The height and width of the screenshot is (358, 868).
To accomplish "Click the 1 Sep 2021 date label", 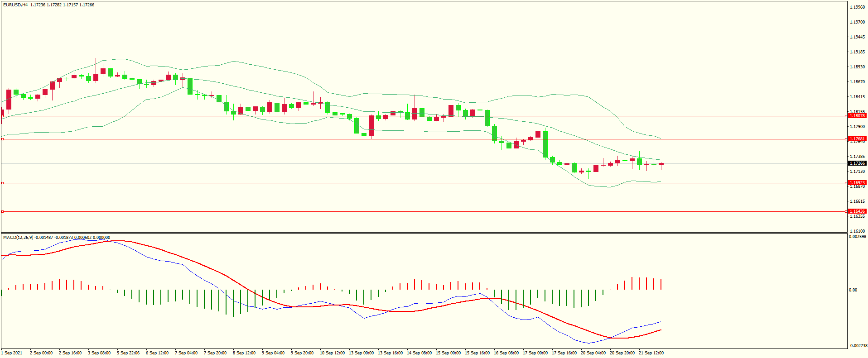I will [x=12, y=353].
